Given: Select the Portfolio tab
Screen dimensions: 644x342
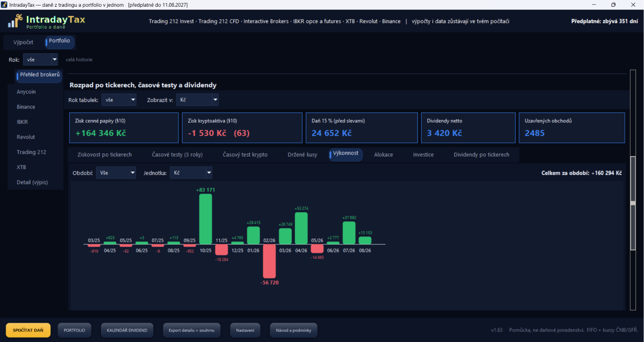Looking at the screenshot, I should [59, 41].
